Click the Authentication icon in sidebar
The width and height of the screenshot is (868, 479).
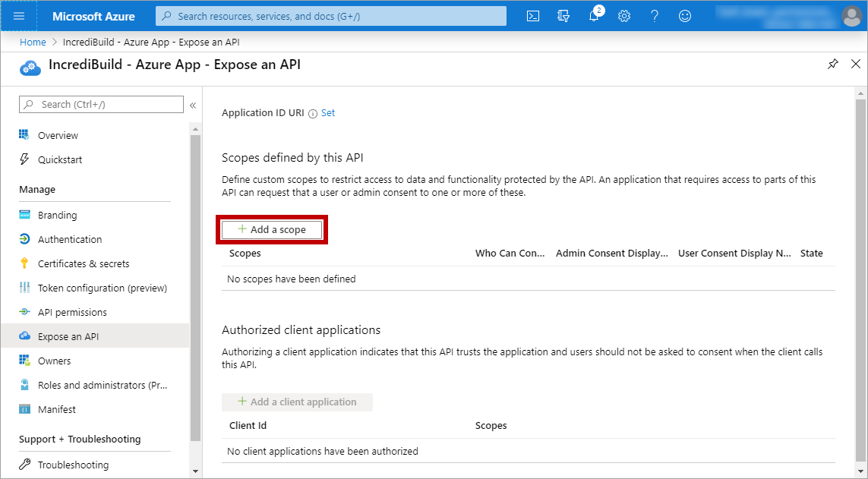[x=24, y=239]
